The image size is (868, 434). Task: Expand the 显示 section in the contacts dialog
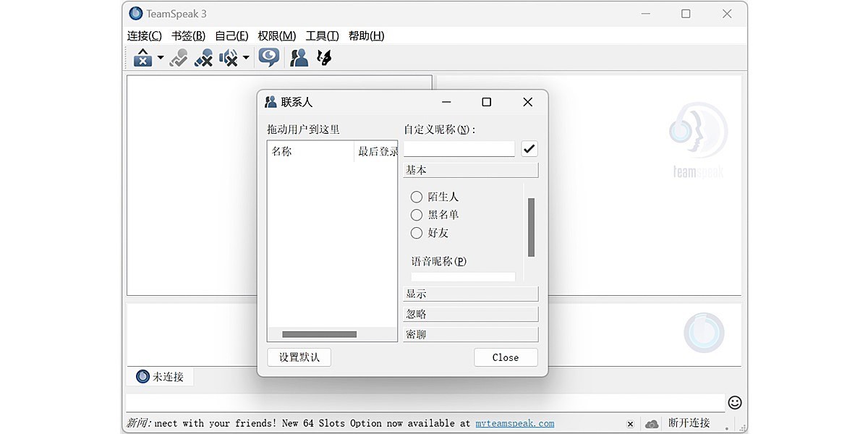pos(470,293)
